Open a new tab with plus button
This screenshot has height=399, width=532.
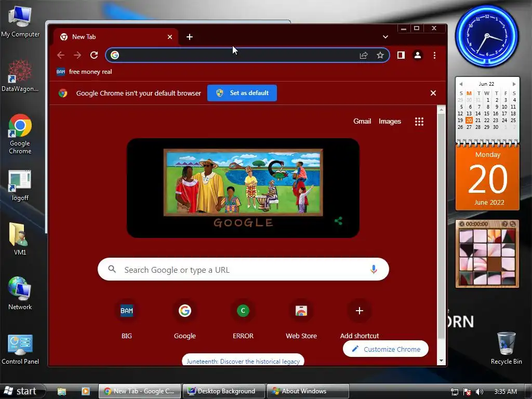click(x=190, y=37)
